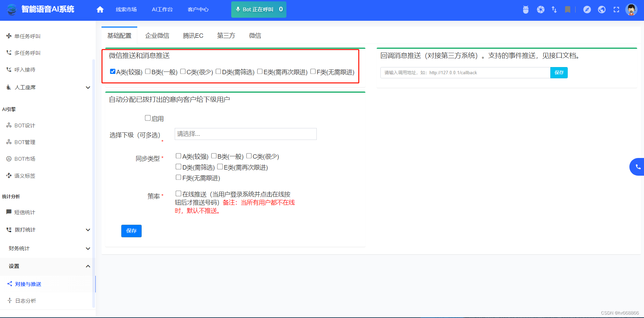Expand the 人工座席 chevron
Viewport: 644px width, 318px height.
coord(88,88)
